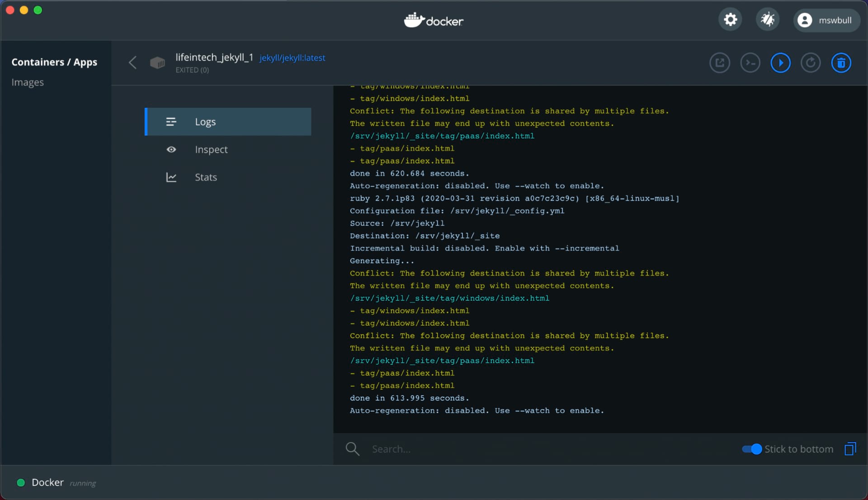Expand the lifeintech_jekyll_1 container header
Image resolution: width=868 pixels, height=500 pixels.
214,57
